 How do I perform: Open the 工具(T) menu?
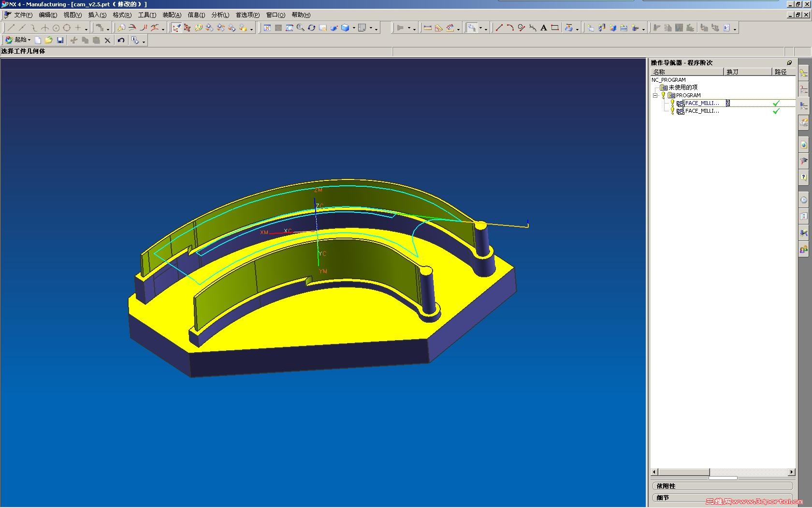coord(147,15)
